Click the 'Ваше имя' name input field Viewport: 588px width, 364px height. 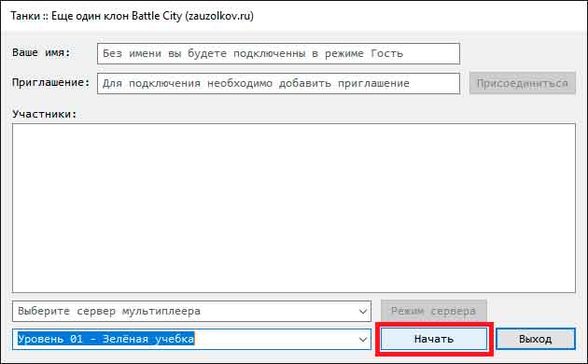(278, 53)
